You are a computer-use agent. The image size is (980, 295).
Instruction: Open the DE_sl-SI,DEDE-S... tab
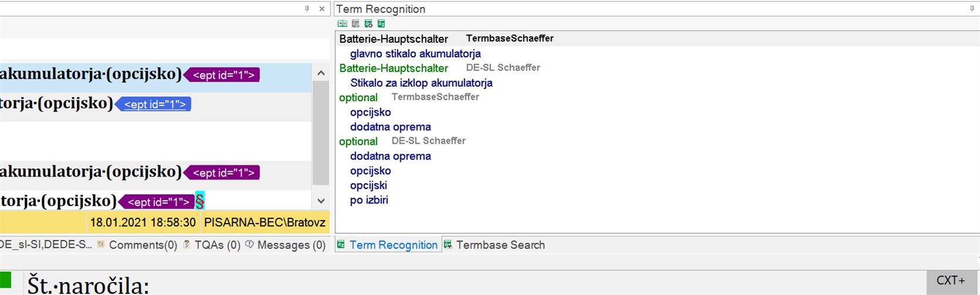pos(46,245)
